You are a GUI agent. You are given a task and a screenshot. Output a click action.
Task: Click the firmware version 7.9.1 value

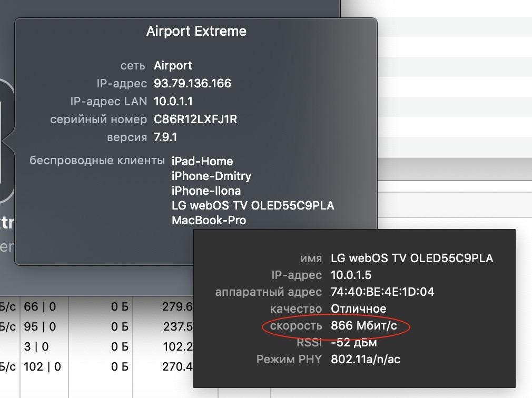(165, 137)
